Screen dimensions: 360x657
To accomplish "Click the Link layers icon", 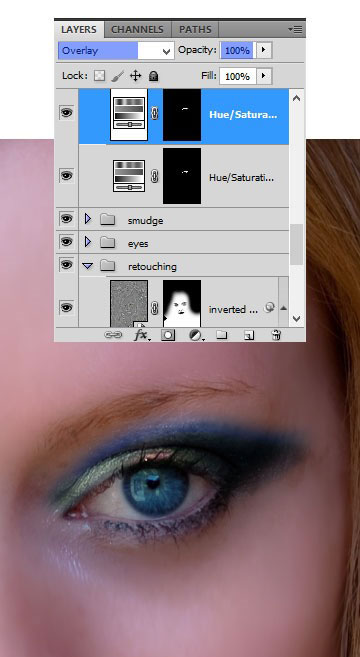I will 113,335.
